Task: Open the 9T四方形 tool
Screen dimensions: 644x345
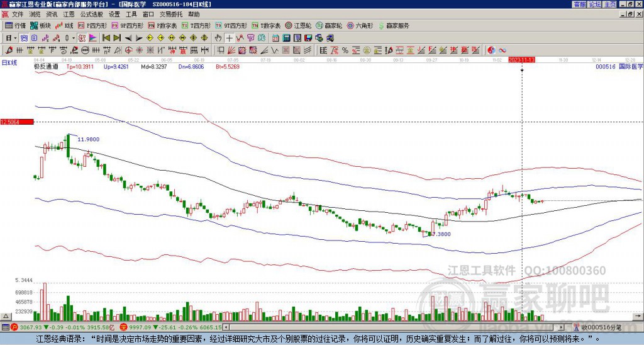Action: tap(231, 25)
